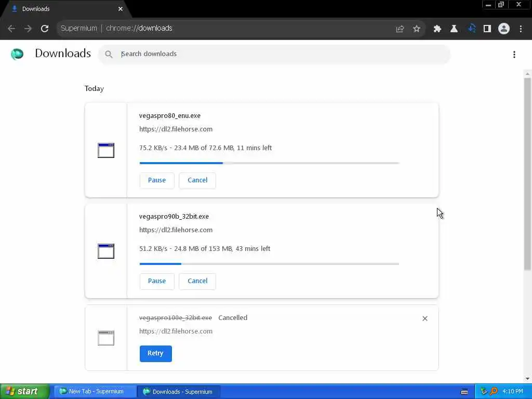
Task: Pause the vegaspro90b_32bit.exe download
Action: (x=157, y=281)
